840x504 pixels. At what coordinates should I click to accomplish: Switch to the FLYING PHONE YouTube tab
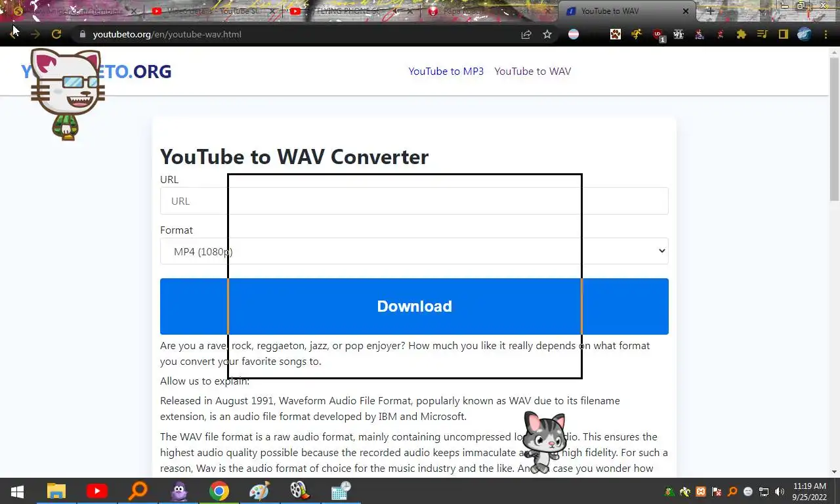click(352, 11)
